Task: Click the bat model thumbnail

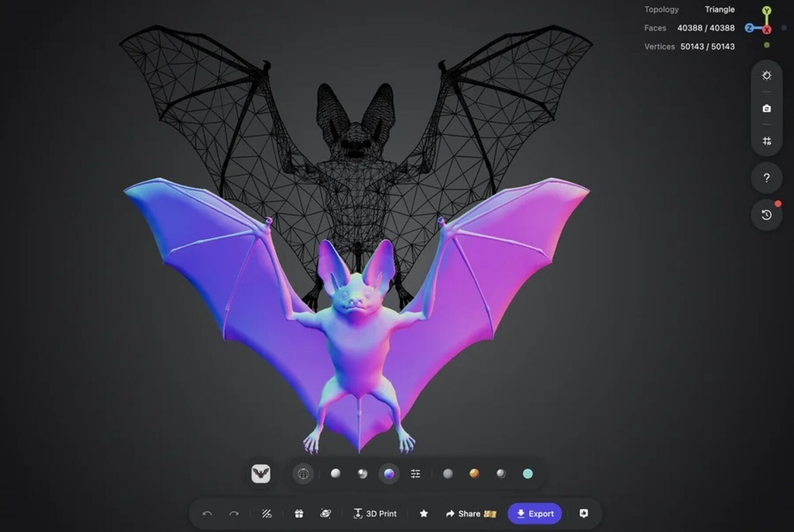Action: click(261, 474)
